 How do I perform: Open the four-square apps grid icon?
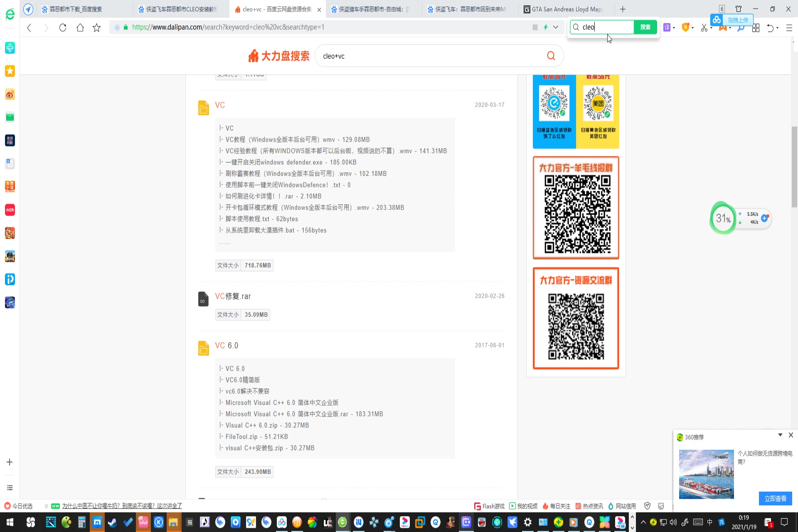point(756,28)
